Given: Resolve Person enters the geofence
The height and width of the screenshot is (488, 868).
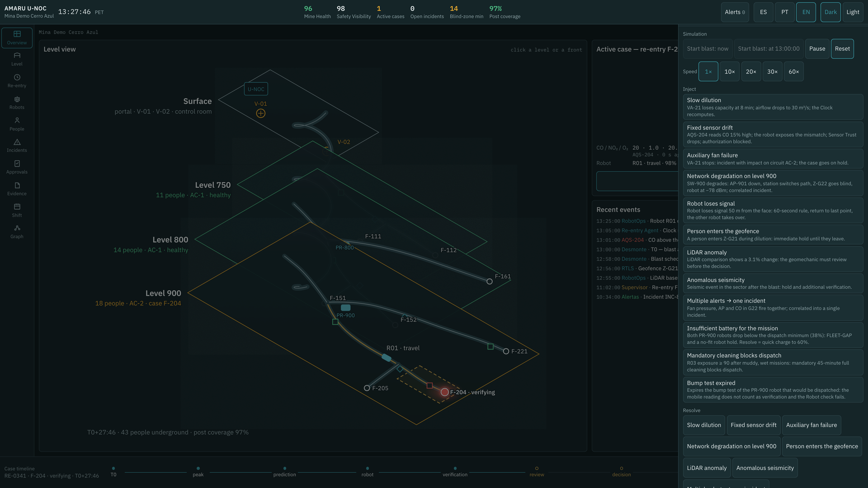Looking at the screenshot, I should click(x=822, y=446).
